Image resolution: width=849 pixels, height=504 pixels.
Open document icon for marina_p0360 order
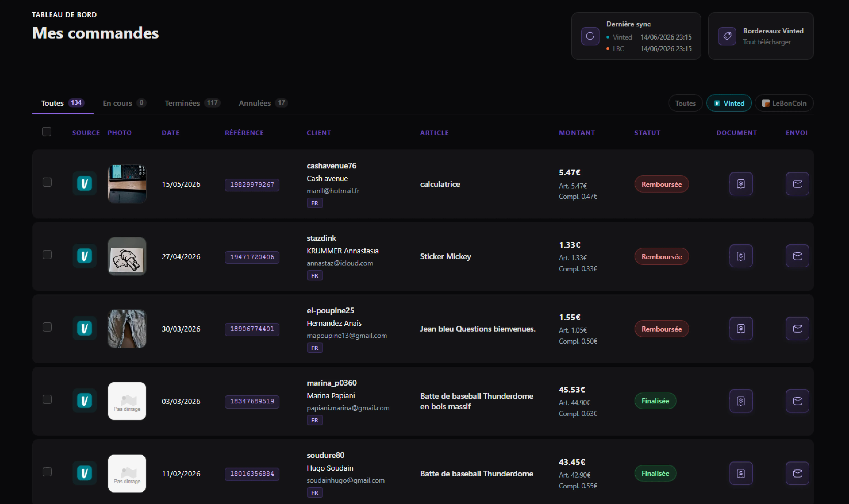(741, 401)
